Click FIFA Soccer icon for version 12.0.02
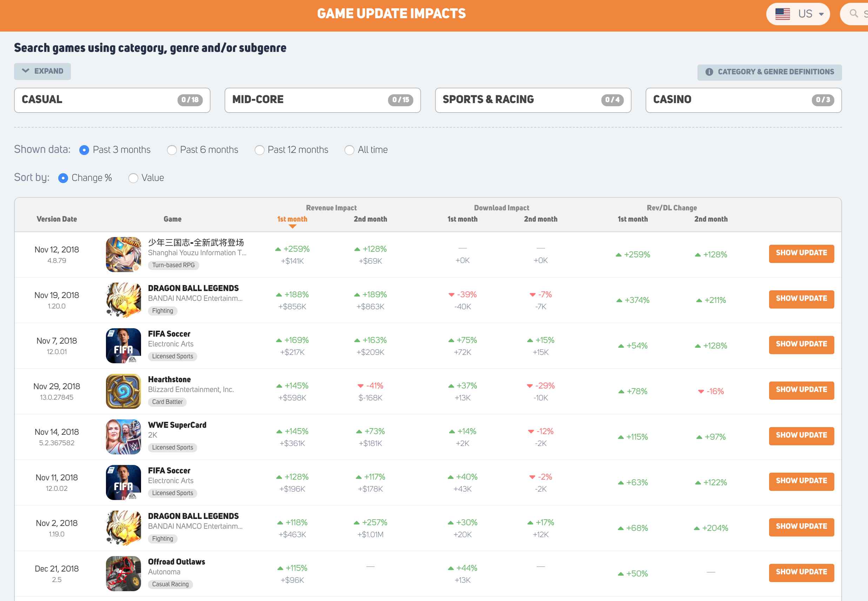Image resolution: width=868 pixels, height=601 pixels. tap(123, 482)
